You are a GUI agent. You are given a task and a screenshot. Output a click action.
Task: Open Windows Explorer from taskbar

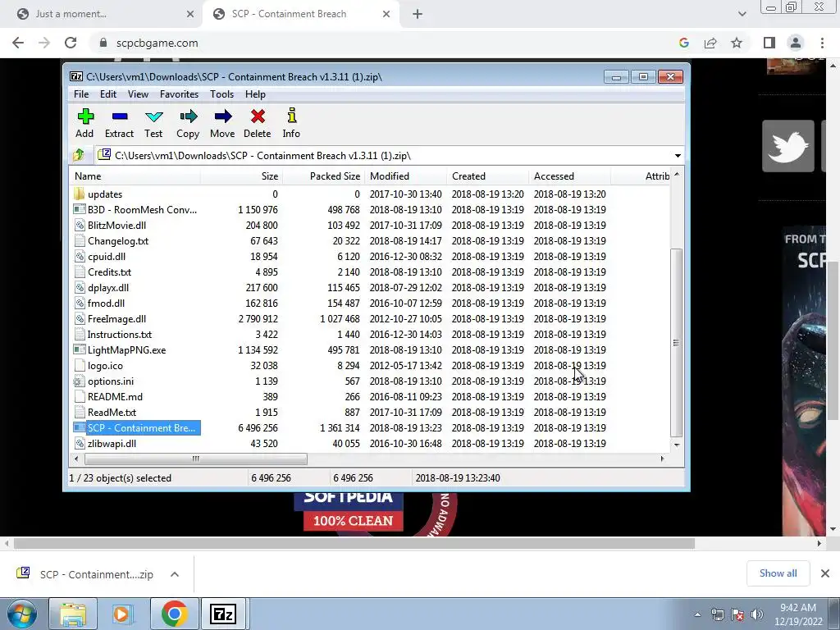[x=73, y=614]
